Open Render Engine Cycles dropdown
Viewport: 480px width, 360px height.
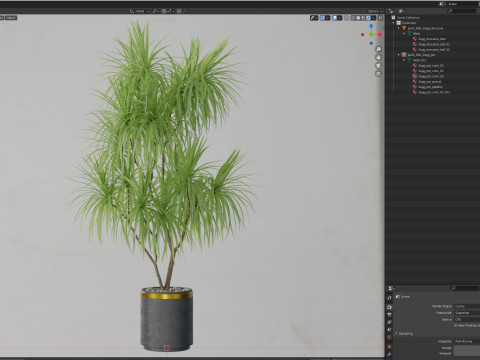pyautogui.click(x=467, y=306)
